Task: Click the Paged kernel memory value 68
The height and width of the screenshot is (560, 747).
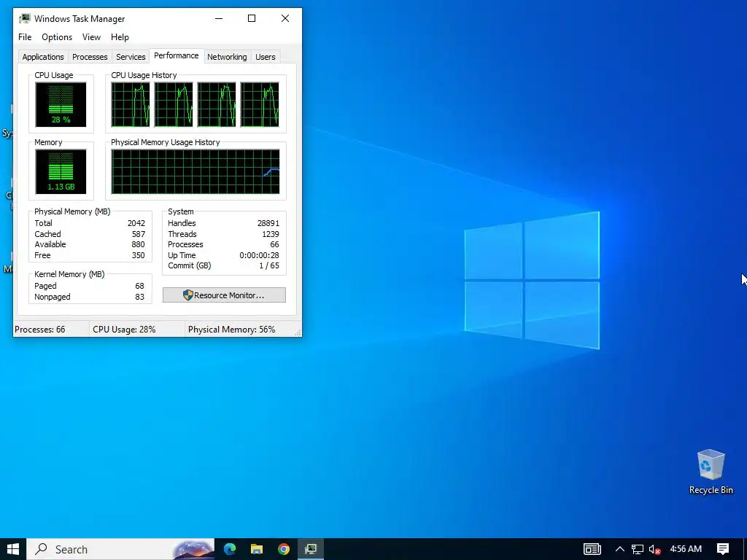Action: pos(139,286)
